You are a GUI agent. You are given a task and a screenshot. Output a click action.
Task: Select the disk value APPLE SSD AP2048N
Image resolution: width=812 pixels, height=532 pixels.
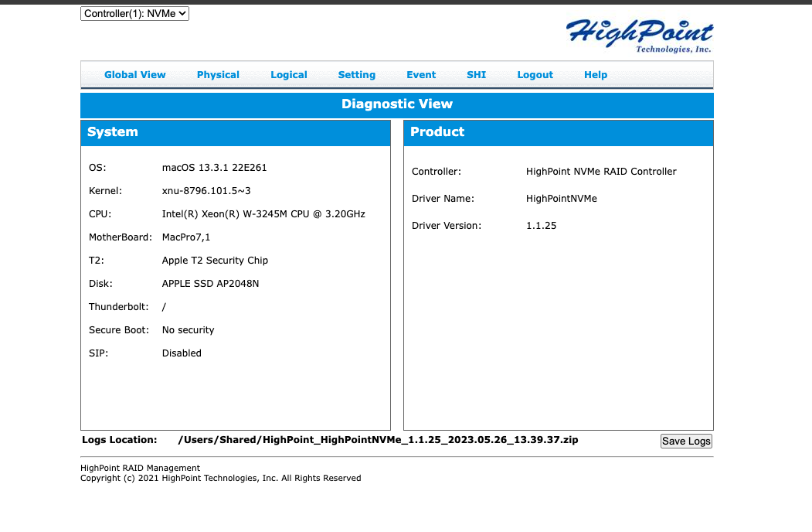pos(210,284)
